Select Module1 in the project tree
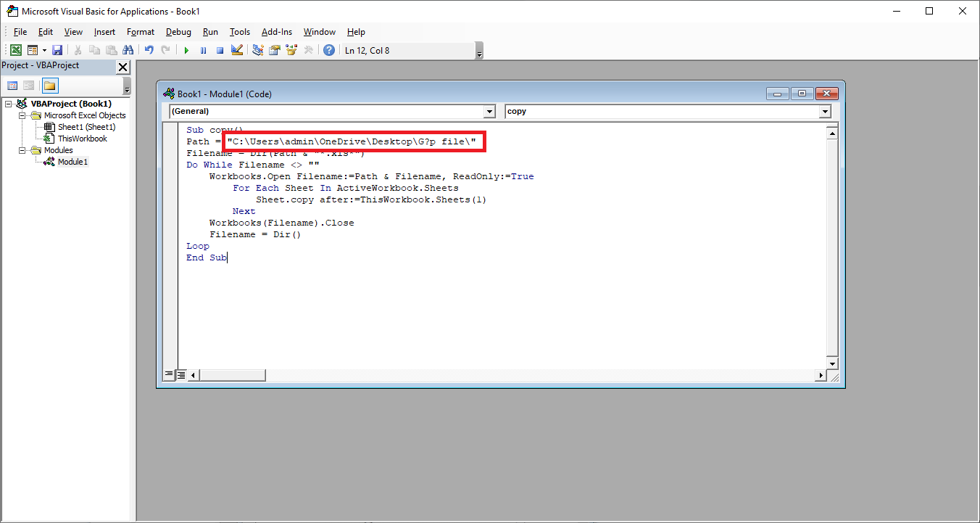This screenshot has height=523, width=980. [72, 162]
